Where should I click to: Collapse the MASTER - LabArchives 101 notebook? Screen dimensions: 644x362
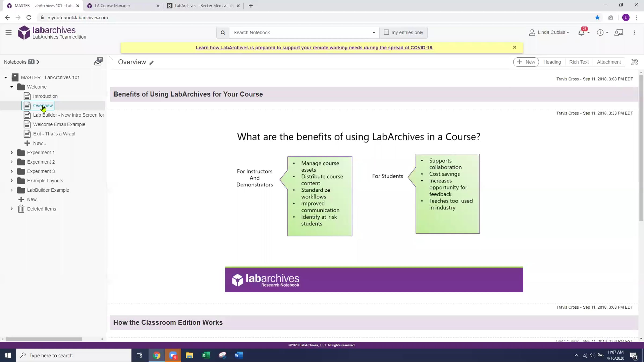pos(6,77)
